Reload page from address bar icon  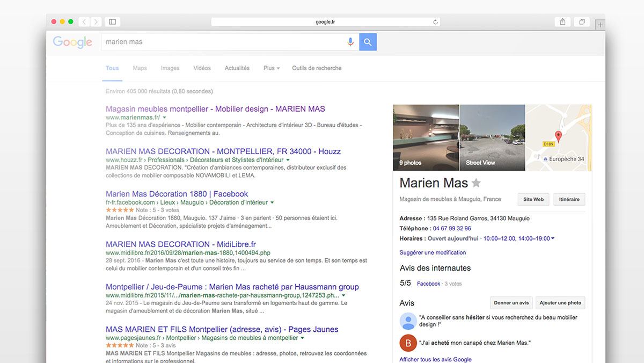click(x=435, y=22)
